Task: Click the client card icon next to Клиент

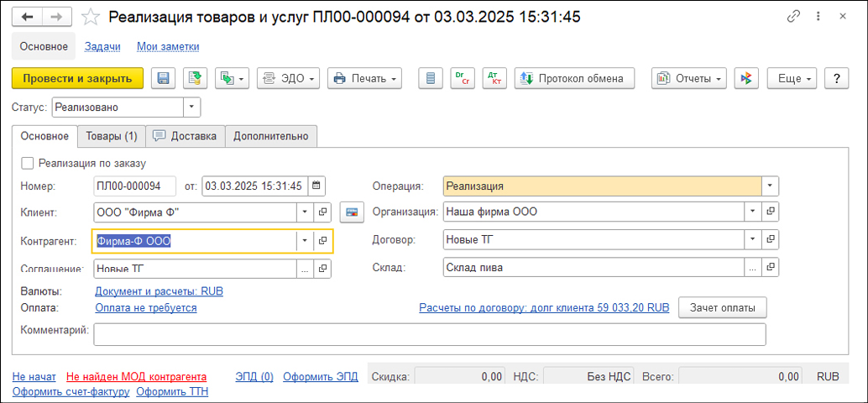Action: pos(353,212)
